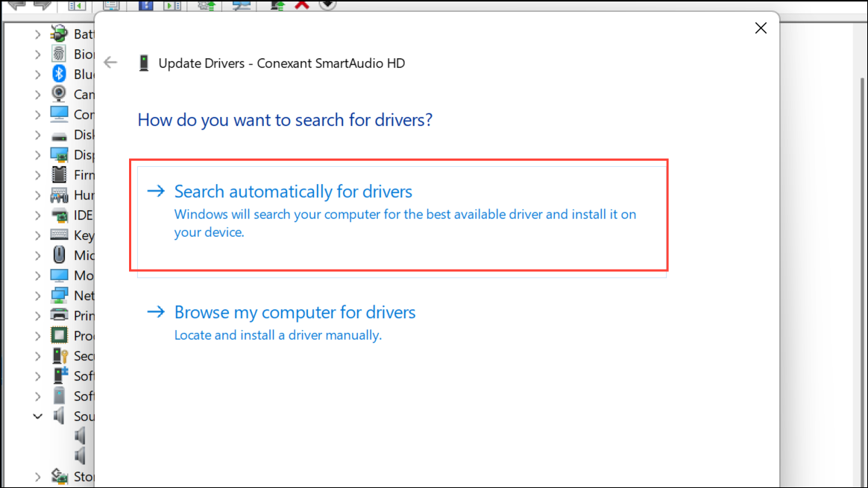Close the Update Drivers dialog
The width and height of the screenshot is (868, 488).
761,28
